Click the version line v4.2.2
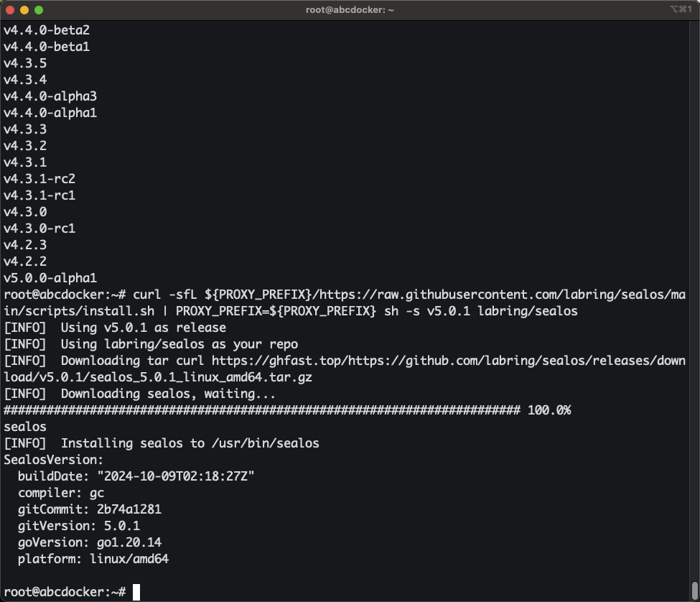Image resolution: width=700 pixels, height=602 pixels. click(x=25, y=261)
